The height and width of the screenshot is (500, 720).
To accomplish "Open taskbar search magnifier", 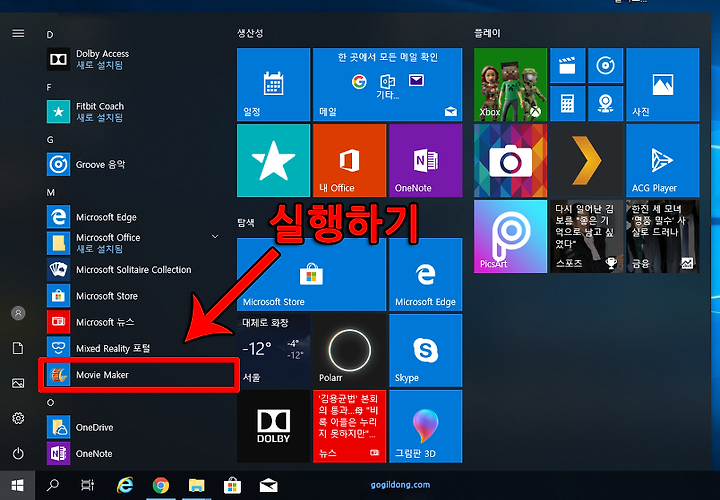I will coord(53,485).
